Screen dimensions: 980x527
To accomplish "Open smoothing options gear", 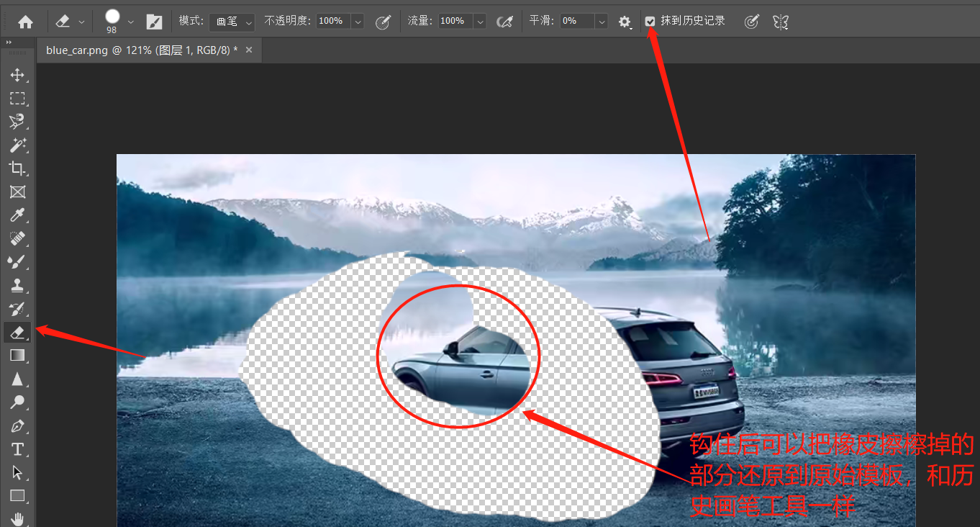I will click(x=625, y=22).
